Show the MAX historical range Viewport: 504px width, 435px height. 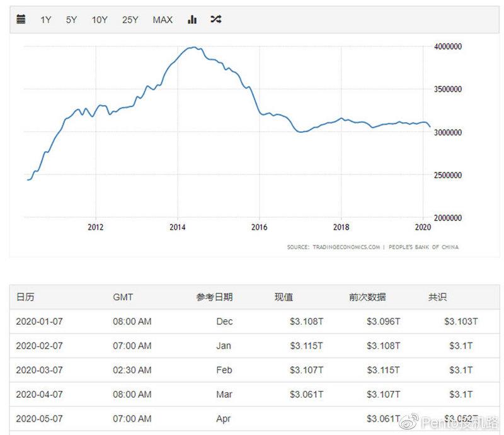point(162,20)
